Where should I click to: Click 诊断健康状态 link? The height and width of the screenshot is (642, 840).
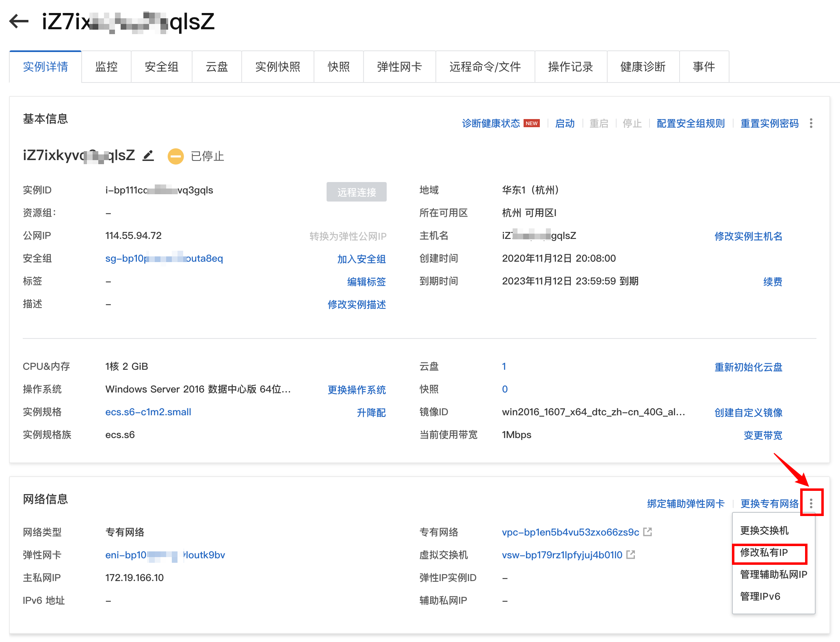coord(491,124)
